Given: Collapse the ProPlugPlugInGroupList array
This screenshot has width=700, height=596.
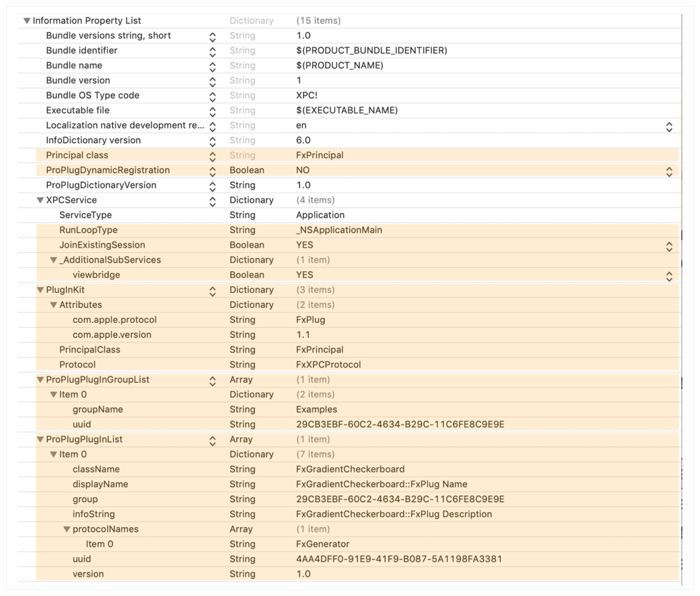Looking at the screenshot, I should (40, 380).
